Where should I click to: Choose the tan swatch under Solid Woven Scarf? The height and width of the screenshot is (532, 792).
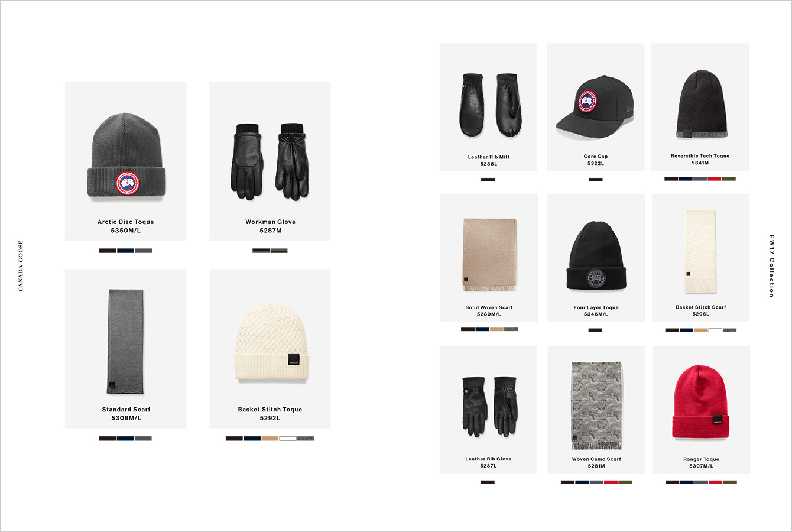[496, 329]
